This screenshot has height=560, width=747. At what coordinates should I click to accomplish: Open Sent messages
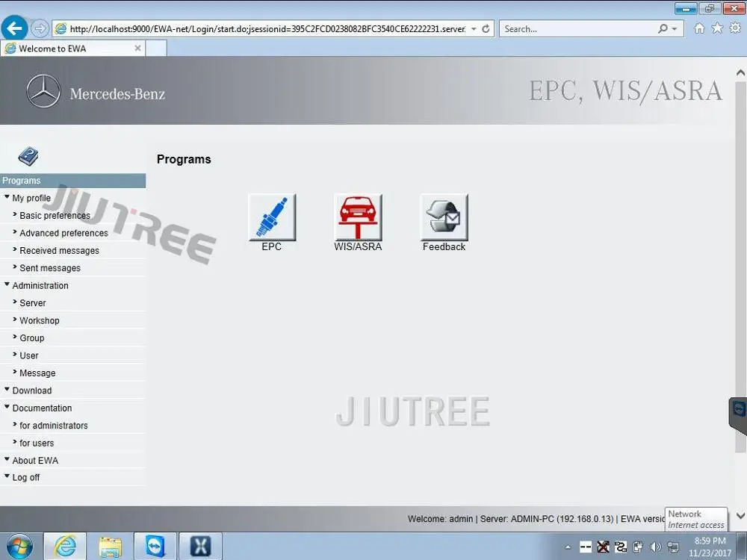[x=50, y=269]
